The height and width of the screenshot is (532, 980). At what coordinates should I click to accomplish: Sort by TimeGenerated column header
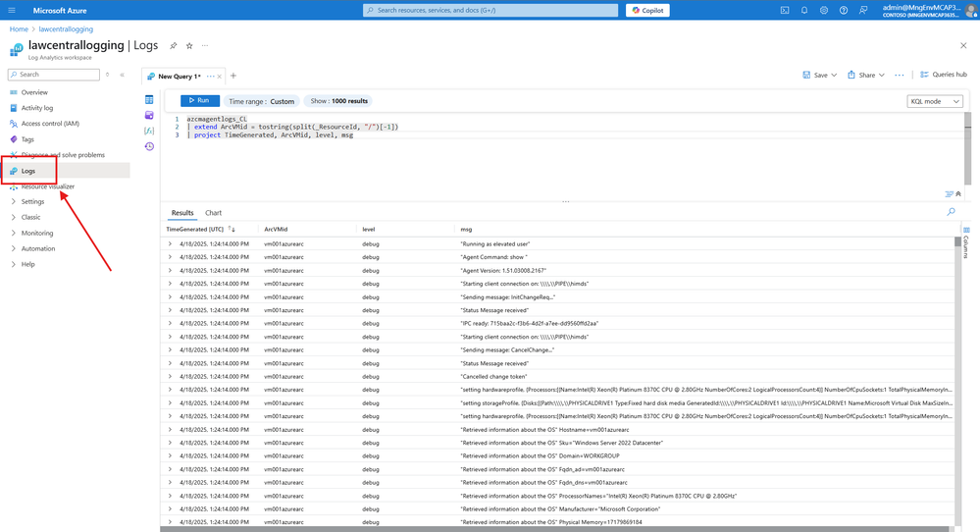pyautogui.click(x=194, y=230)
